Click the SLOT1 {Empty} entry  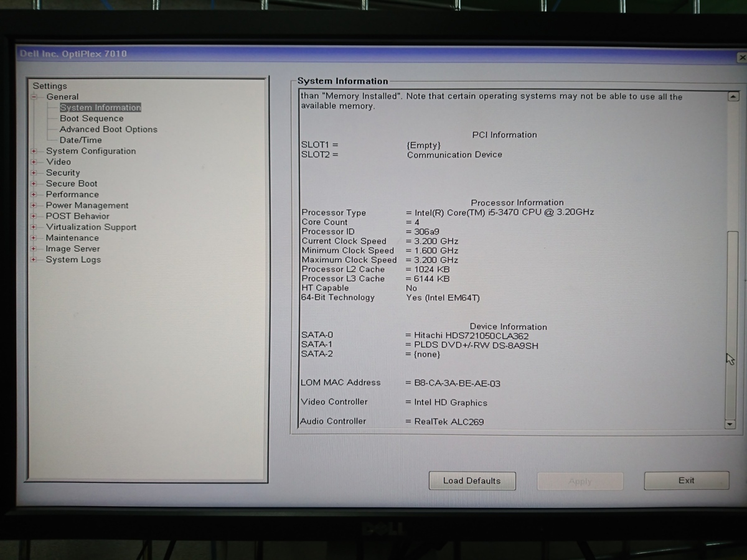click(x=423, y=145)
